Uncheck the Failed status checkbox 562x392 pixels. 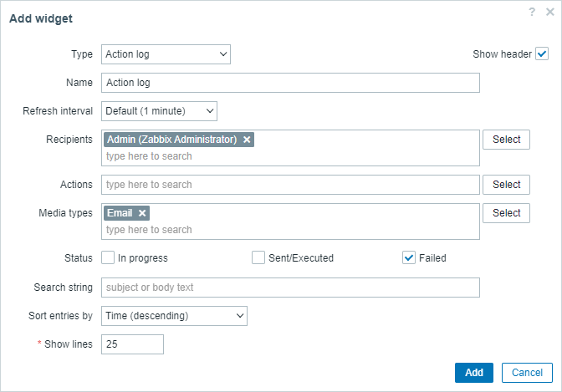409,257
